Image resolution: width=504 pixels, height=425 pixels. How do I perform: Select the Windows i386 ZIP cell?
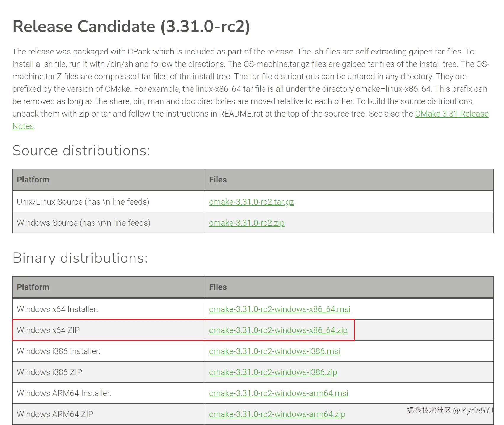tap(109, 372)
